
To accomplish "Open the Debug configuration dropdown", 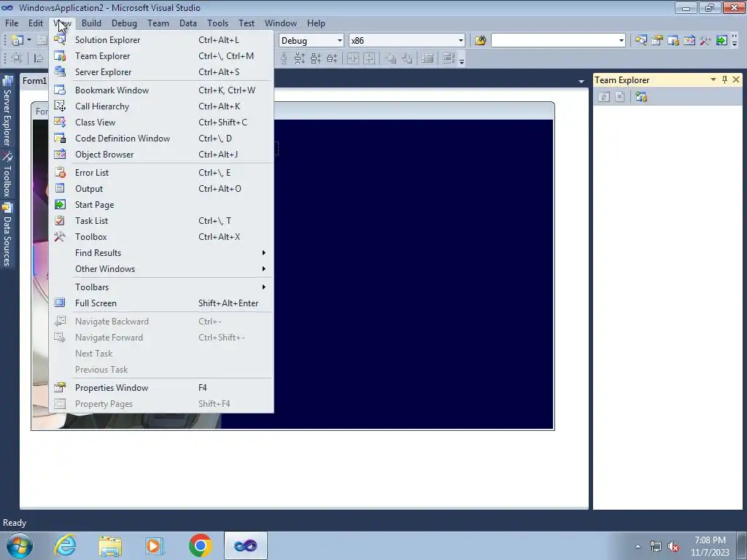I will [x=339, y=41].
